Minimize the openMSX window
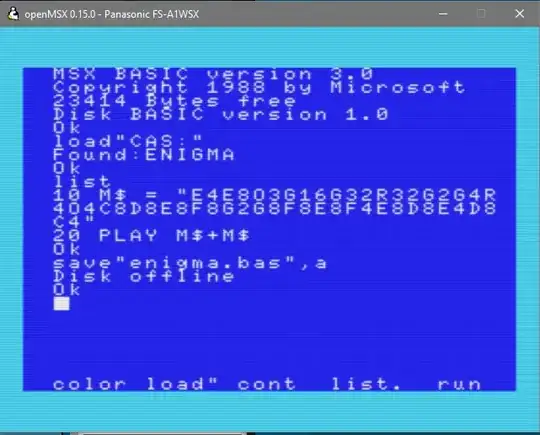The height and width of the screenshot is (435, 540). point(443,14)
